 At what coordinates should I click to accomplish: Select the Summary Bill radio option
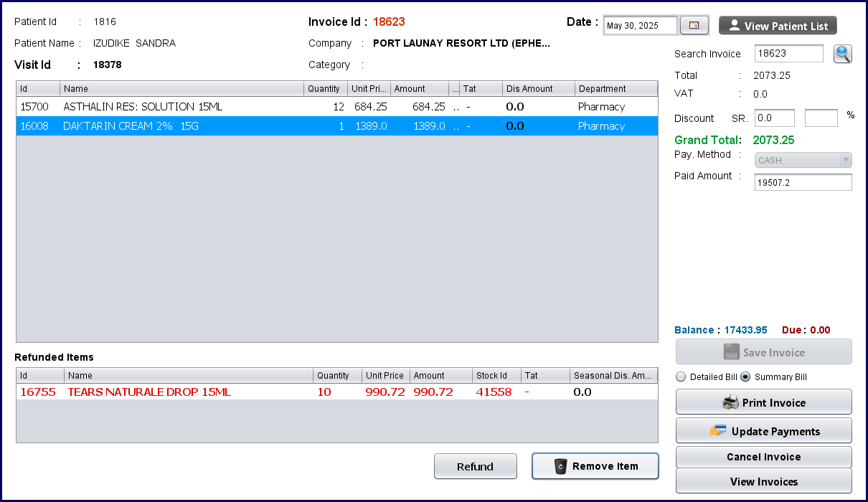[745, 377]
